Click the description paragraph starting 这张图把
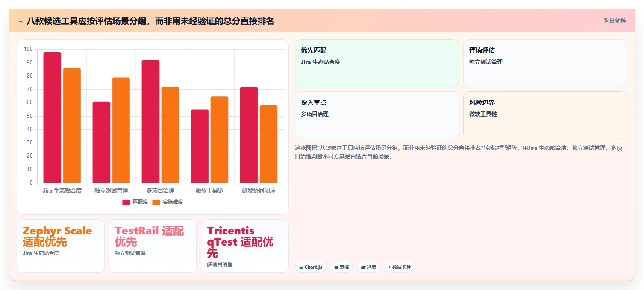Screen dimensions: 644x290 (459, 152)
